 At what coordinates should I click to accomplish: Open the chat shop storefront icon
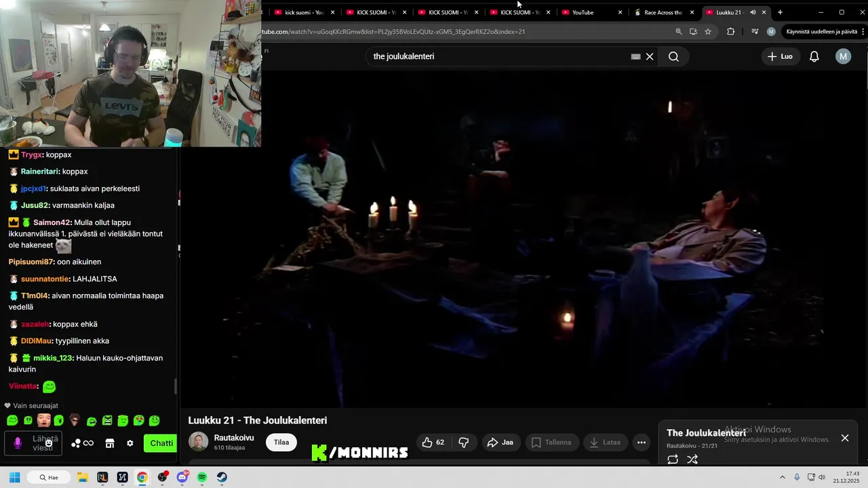(x=109, y=443)
